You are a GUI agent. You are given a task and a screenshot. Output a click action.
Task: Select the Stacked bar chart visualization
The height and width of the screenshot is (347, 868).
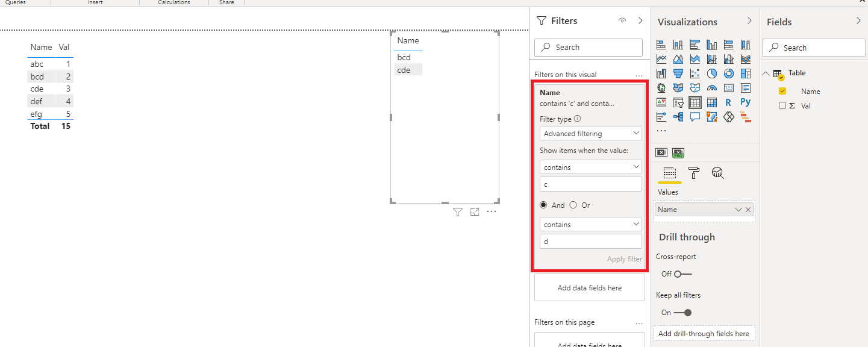tap(661, 45)
